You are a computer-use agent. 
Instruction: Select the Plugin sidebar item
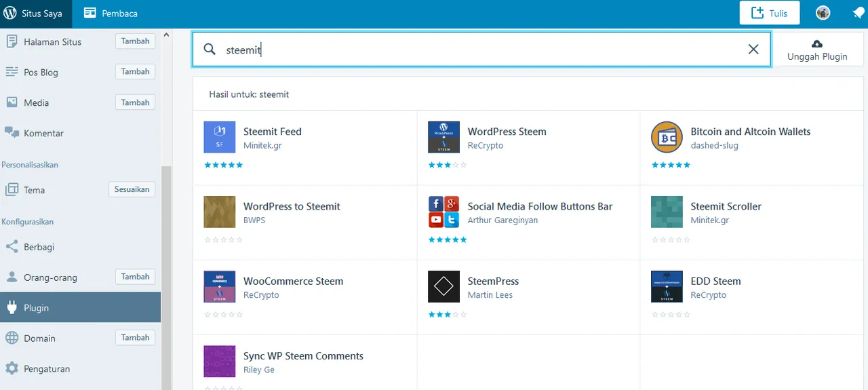pos(80,307)
